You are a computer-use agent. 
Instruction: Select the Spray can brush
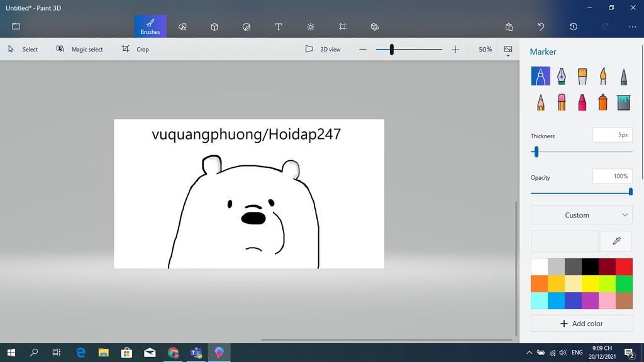[x=603, y=102]
